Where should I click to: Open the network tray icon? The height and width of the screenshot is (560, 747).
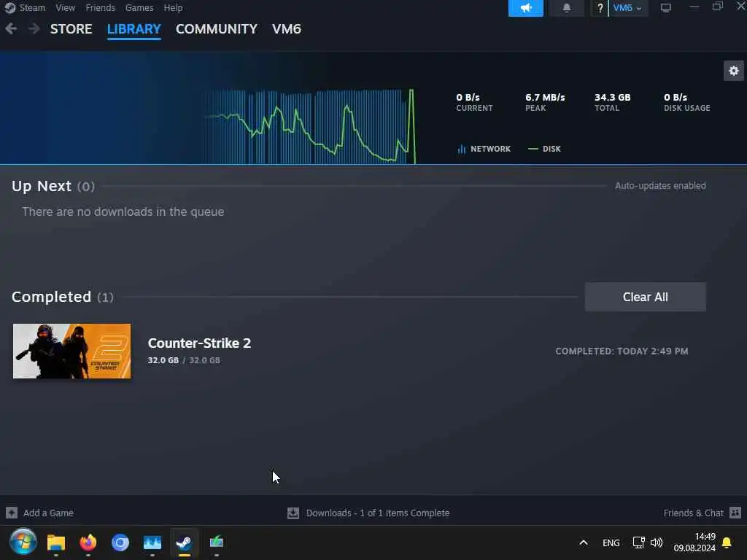(x=638, y=542)
